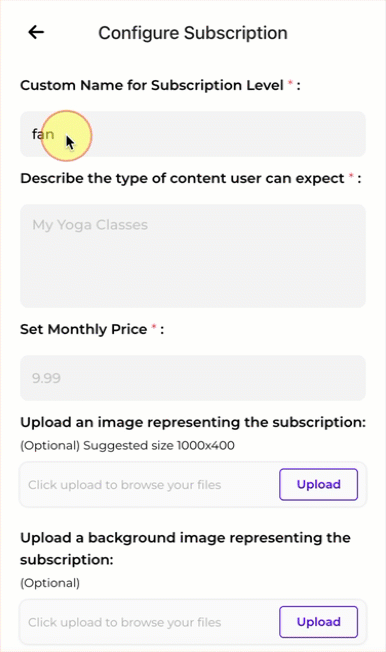Image resolution: width=386 pixels, height=652 pixels.
Task: Click the standalone '(Optional)' note under background label
Action: tap(50, 583)
